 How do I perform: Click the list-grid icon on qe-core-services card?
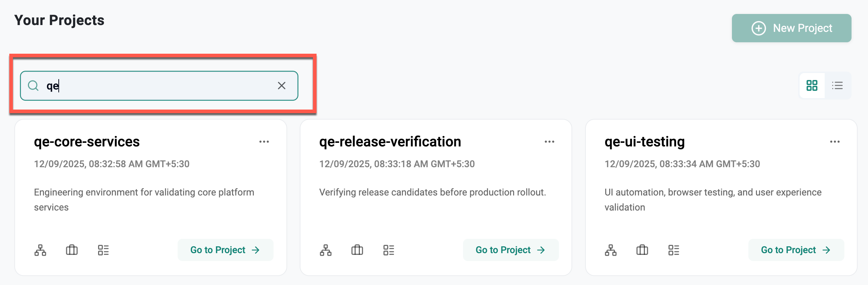(x=103, y=250)
